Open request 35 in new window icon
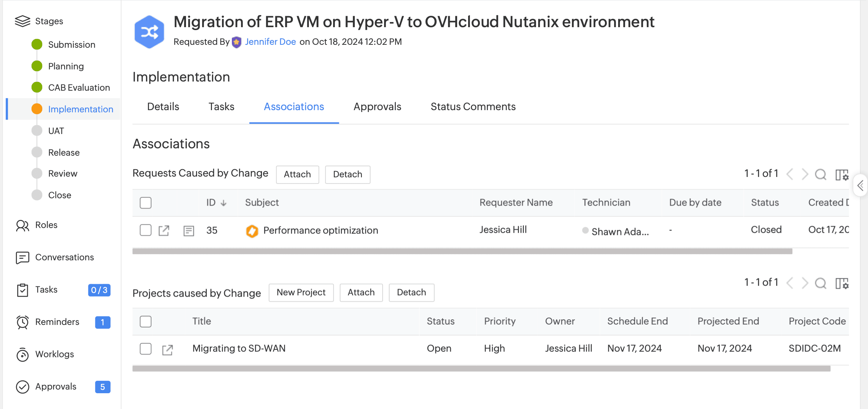Screen dimensions: 868x409 click(164, 231)
